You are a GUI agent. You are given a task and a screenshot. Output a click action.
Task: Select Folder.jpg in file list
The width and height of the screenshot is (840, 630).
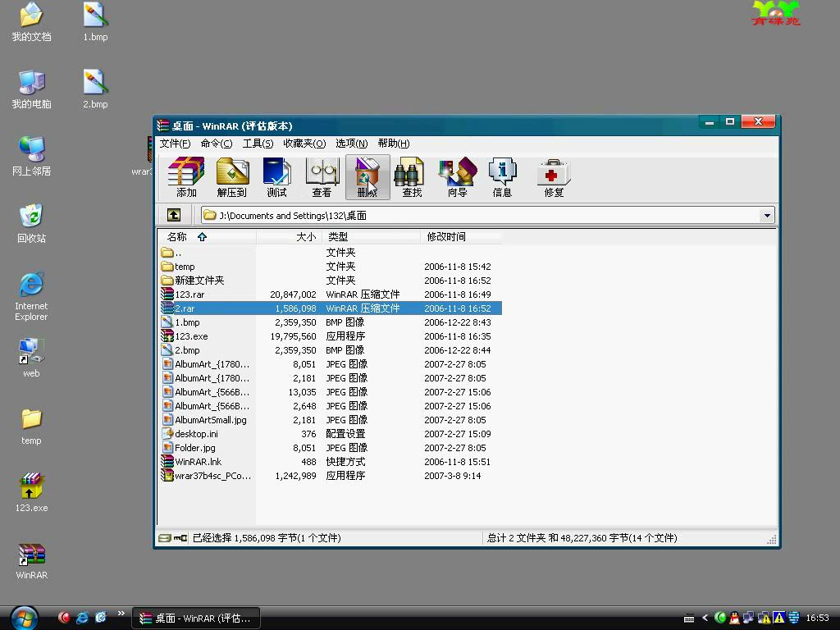(330, 447)
